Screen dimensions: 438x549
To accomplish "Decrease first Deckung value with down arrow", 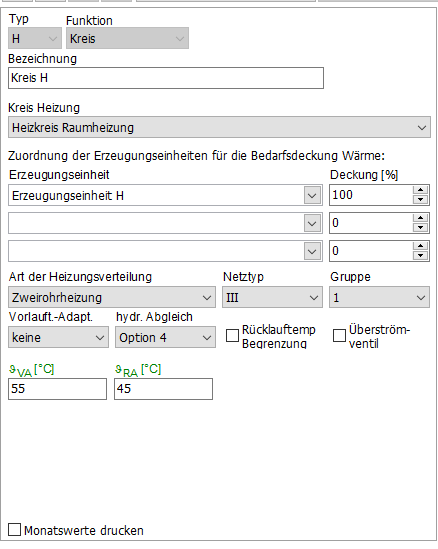I will 420,200.
